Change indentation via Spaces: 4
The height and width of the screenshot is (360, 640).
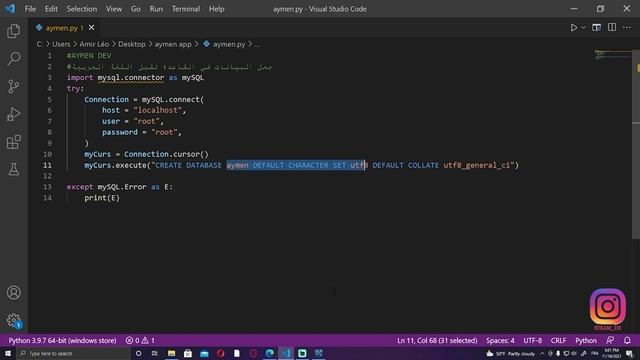point(500,340)
